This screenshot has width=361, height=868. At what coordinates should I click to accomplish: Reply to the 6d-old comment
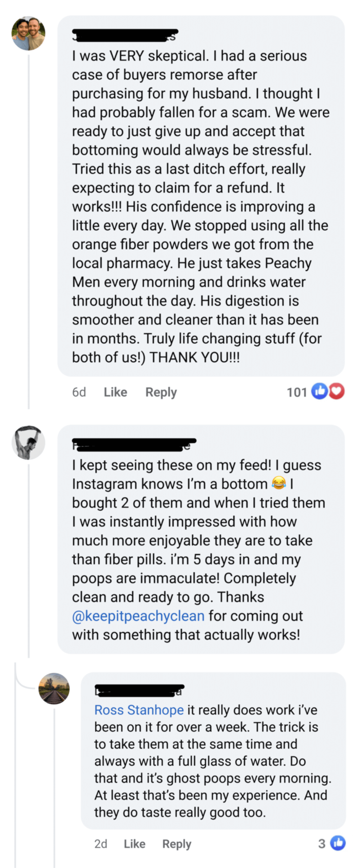click(x=161, y=392)
